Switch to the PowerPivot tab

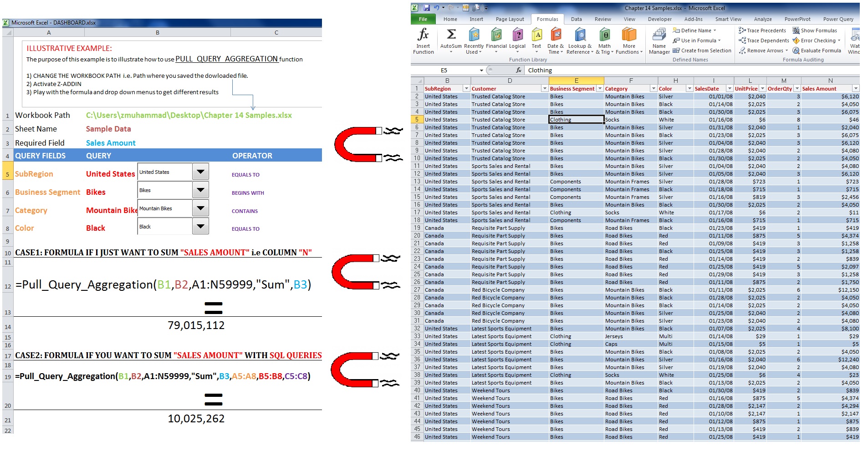pyautogui.click(x=797, y=19)
